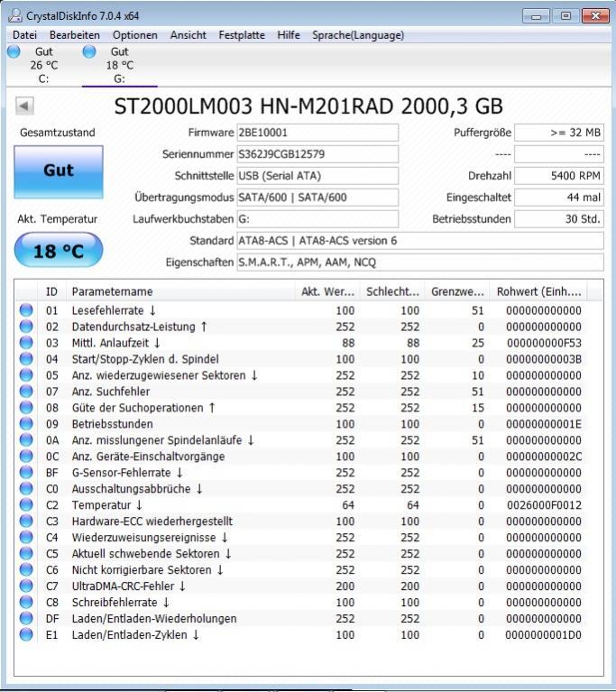616x692 pixels.
Task: Click the Übertragungsmodus field SATA/600
Action: click(x=317, y=198)
